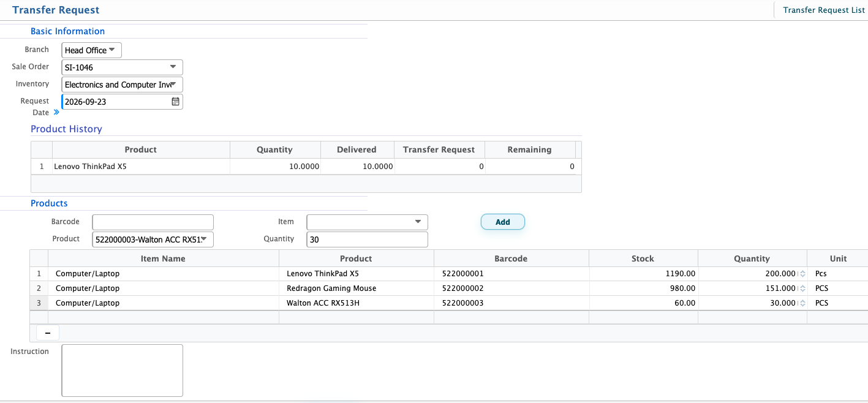Select the Redragon Gaming Mouse product cell

[357, 288]
